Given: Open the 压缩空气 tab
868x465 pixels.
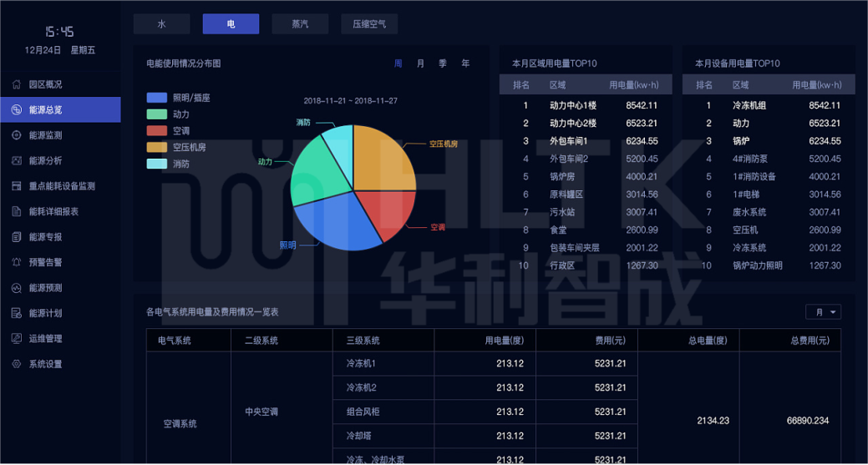Looking at the screenshot, I should (368, 24).
